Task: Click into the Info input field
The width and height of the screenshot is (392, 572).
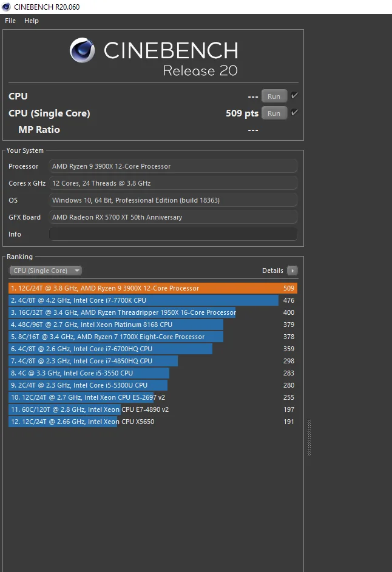Action: point(173,234)
